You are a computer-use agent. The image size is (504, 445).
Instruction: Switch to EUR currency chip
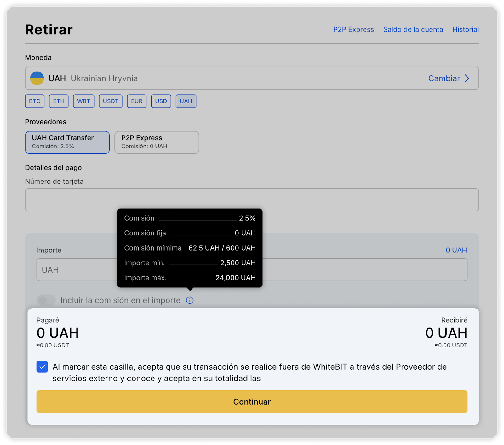click(137, 101)
